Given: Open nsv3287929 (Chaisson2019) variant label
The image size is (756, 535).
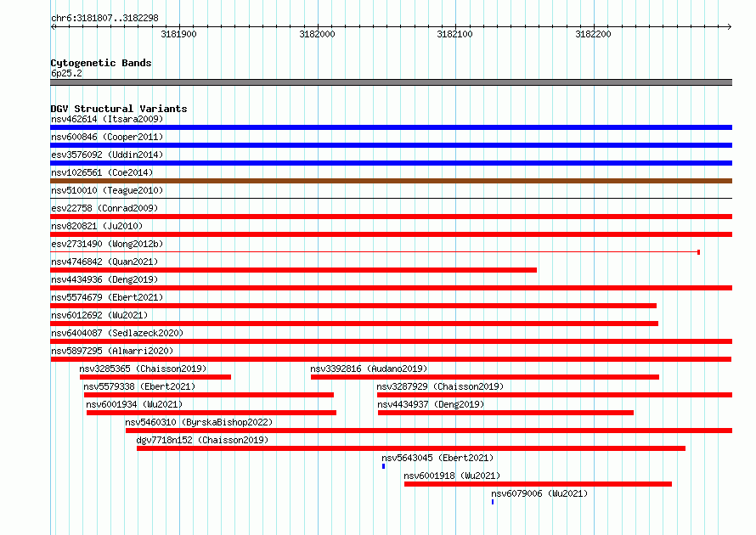Looking at the screenshot, I should coord(440,386).
